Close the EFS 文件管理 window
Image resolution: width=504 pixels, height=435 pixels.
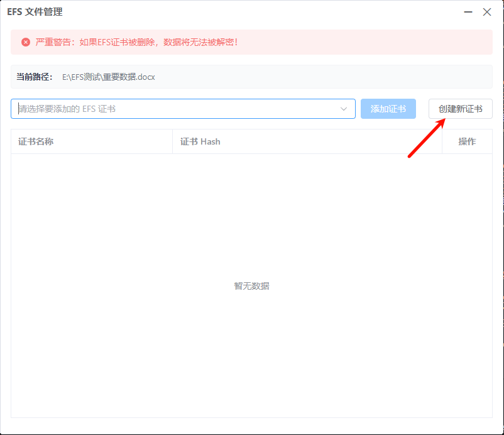(x=487, y=12)
